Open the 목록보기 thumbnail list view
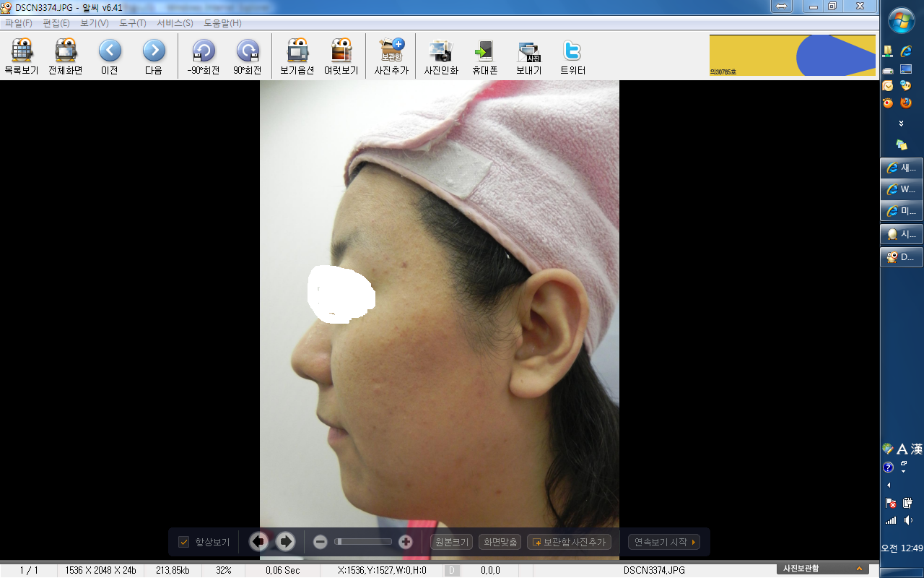This screenshot has width=924, height=578. click(x=22, y=57)
